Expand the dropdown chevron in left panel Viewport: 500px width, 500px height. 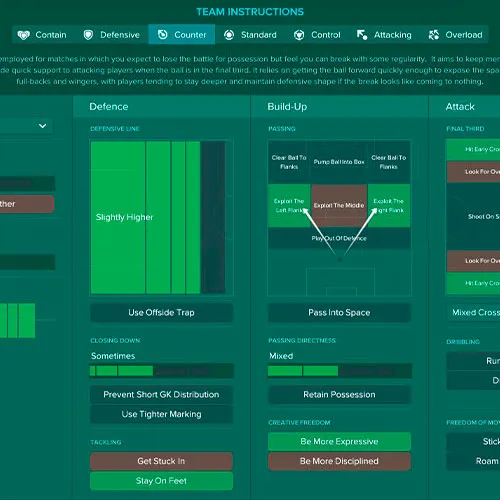42,126
